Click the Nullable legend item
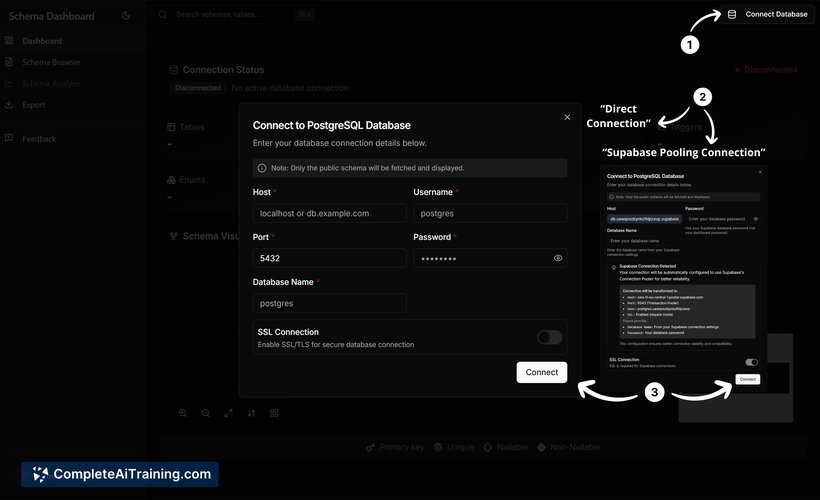Image resolution: width=820 pixels, height=500 pixels. pyautogui.click(x=505, y=447)
